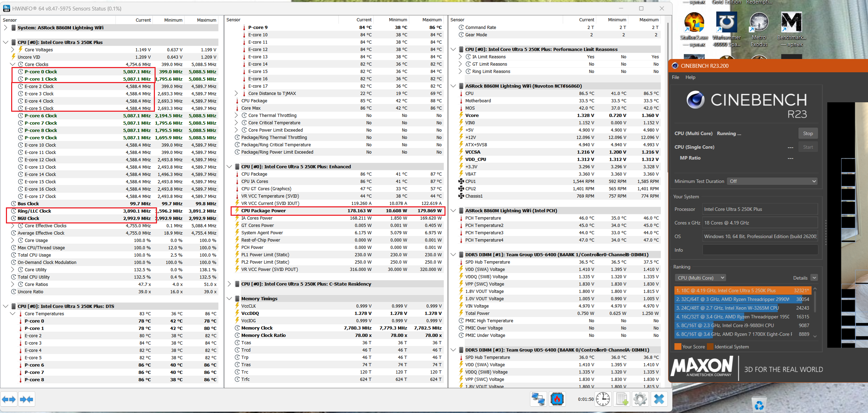Collapse the ASRock Nuvoton NCT6686D sensor group
This screenshot has width=868, height=413.
(x=454, y=86)
